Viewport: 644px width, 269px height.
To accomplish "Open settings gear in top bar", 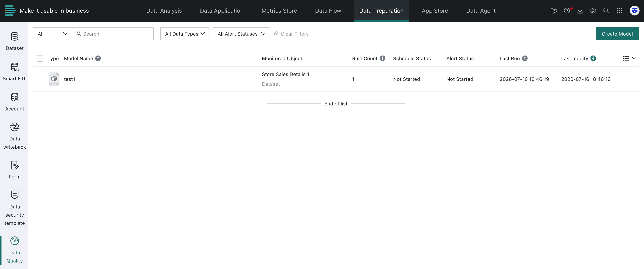I will (x=593, y=11).
